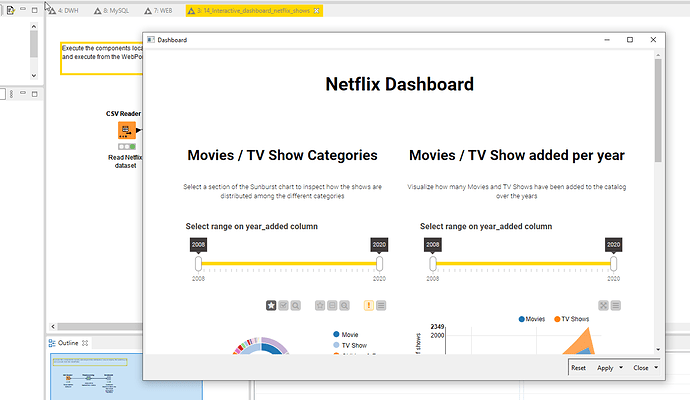Minimize the top-left side panel
This screenshot has width=690, height=400.
23,9
